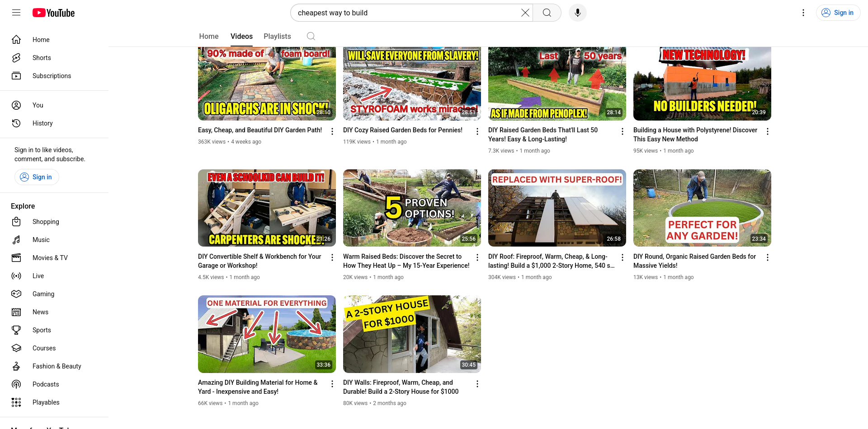Open Movies & TV
Viewport: 868px width, 429px height.
pos(54,258)
